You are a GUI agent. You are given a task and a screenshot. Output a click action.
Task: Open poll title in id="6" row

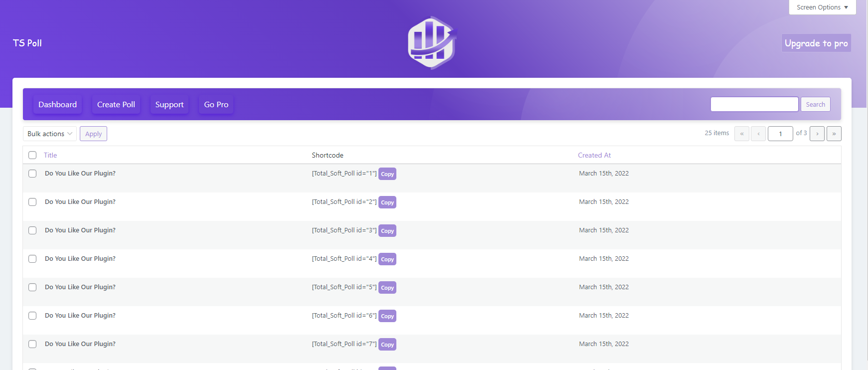(80, 316)
